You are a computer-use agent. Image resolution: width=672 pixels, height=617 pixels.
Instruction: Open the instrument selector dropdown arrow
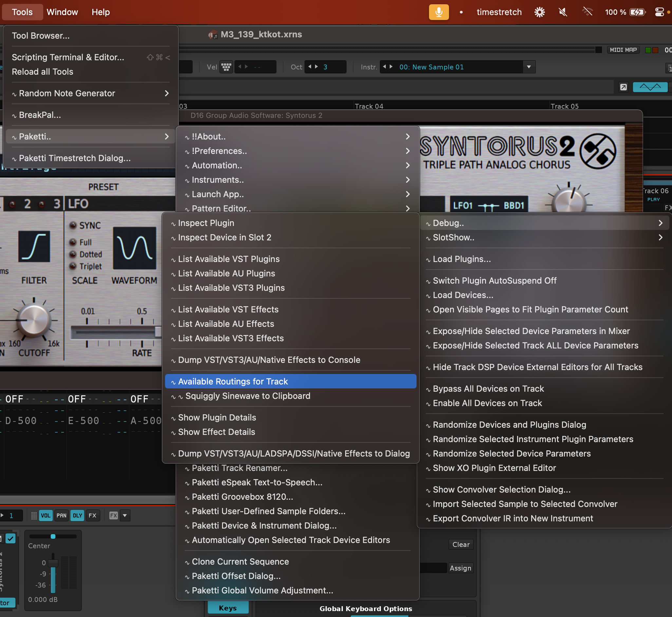pyautogui.click(x=529, y=67)
